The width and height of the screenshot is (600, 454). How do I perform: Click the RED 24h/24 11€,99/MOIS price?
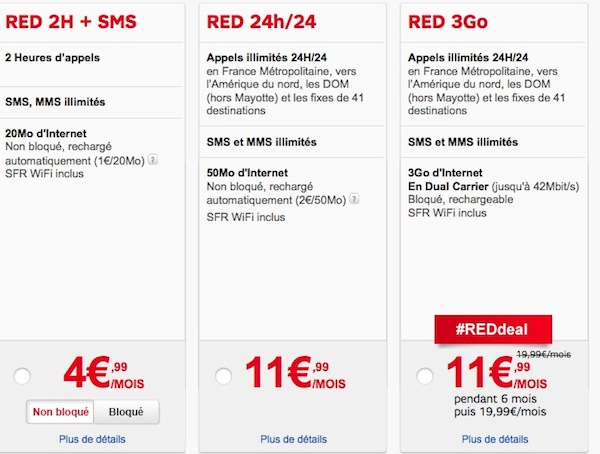295,372
